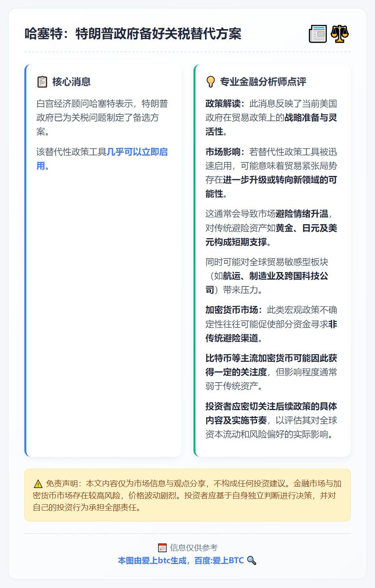This screenshot has width=375, height=588.
Task: Click the warning triangle icon in disclaimer
Action: 38,484
